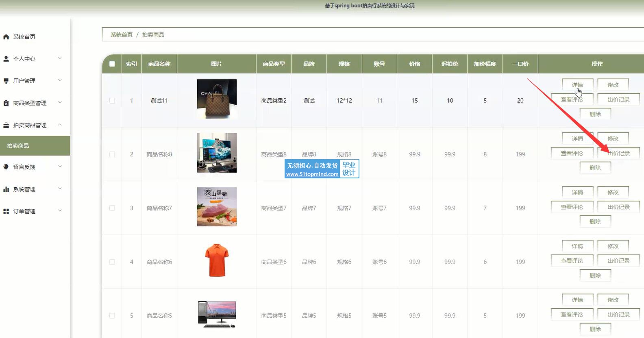The image size is (644, 338).
Task: Click 删除 for 测试11 row
Action: point(595,114)
